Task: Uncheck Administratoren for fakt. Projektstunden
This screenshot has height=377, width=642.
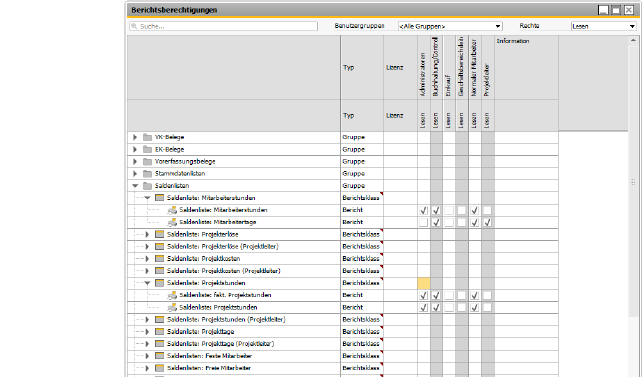Action: point(423,295)
